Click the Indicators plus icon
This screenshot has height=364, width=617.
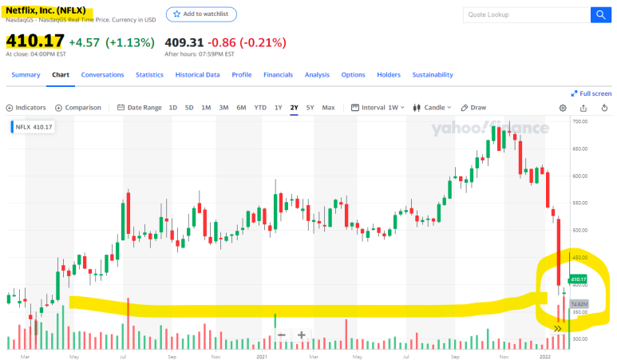point(10,108)
